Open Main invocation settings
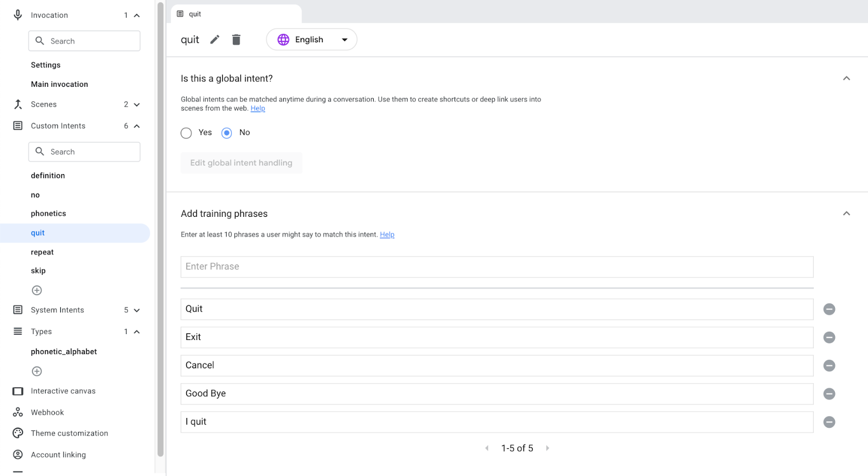The height and width of the screenshot is (476, 868). point(59,85)
